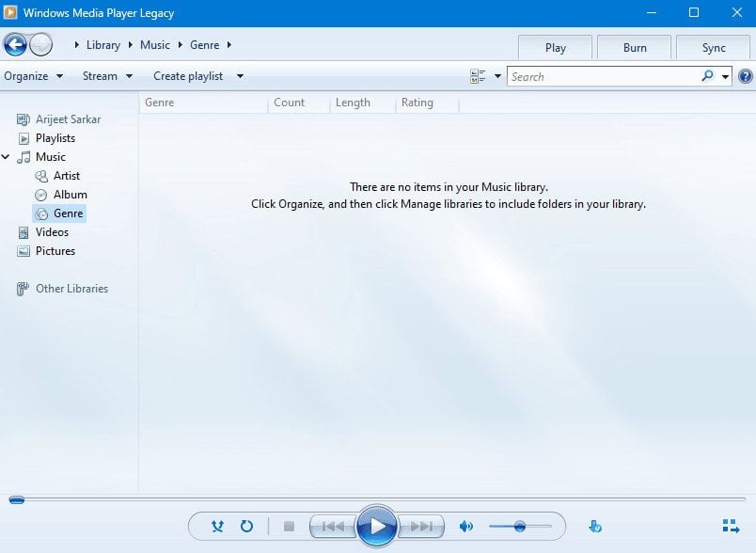Click the Album disc icon

click(x=41, y=195)
